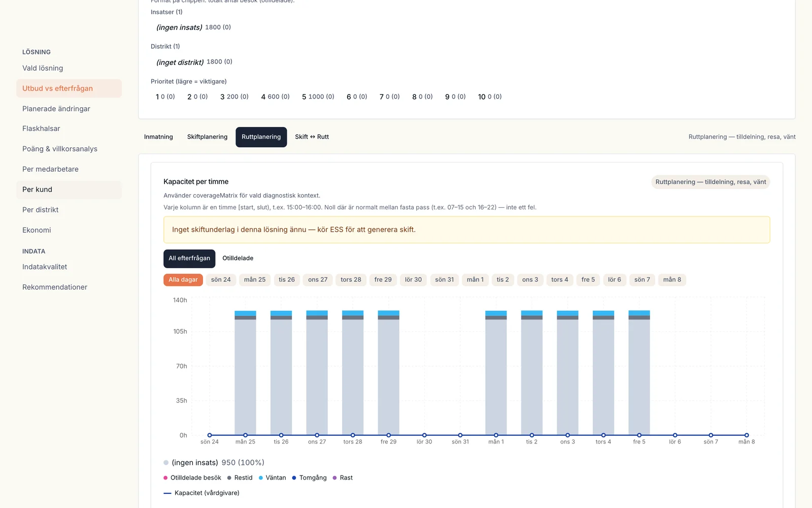Open Poäng & villkorsanalys

[x=69, y=149]
